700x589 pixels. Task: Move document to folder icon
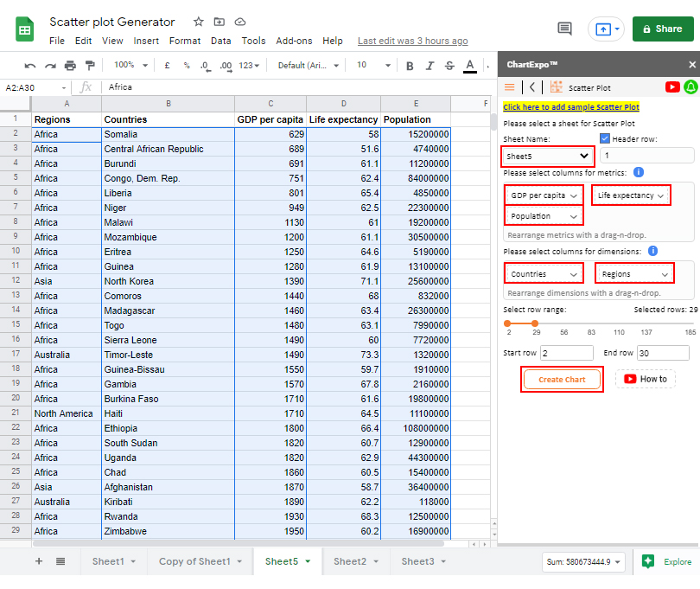coord(220,22)
